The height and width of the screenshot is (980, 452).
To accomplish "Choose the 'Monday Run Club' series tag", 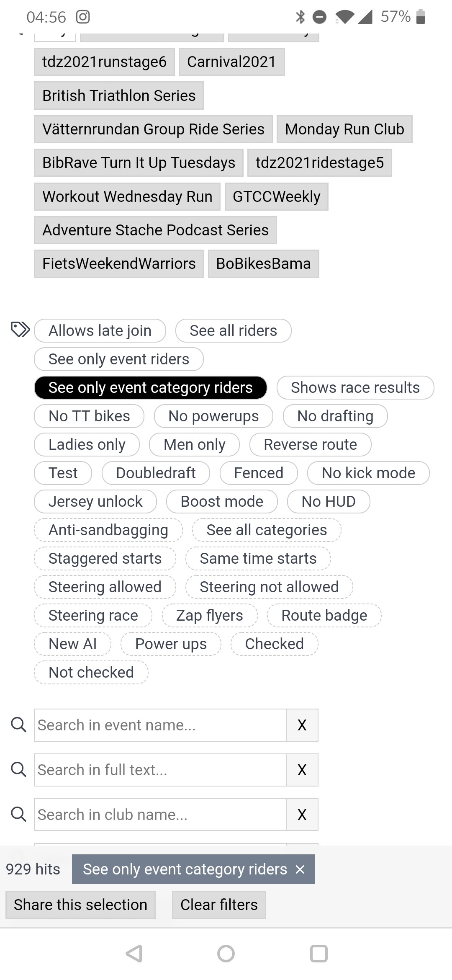I will click(x=344, y=129).
